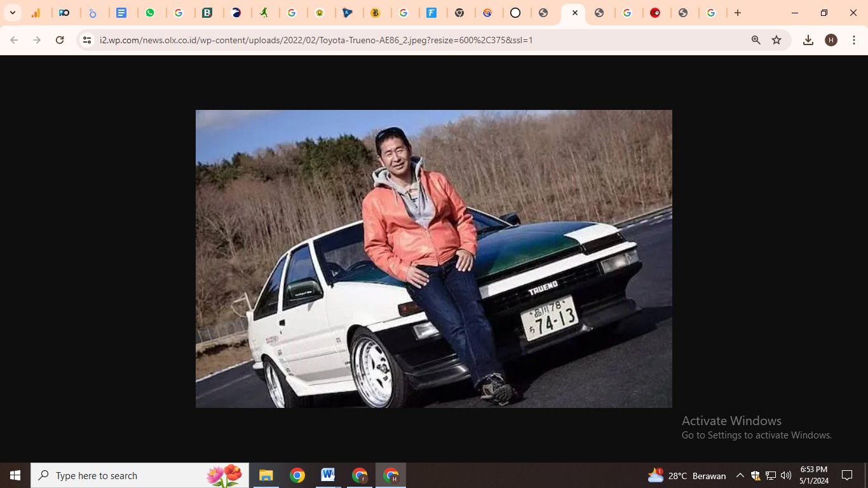Click the site information icon beside the URL

87,40
